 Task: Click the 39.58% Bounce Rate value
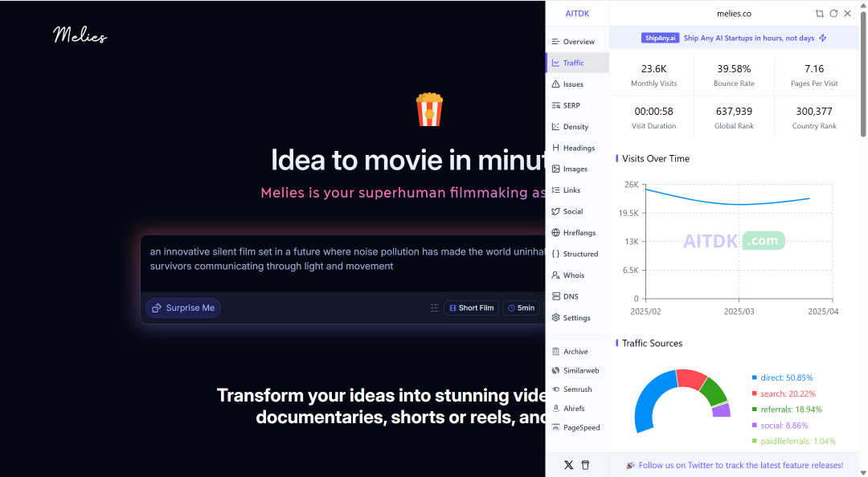click(734, 68)
